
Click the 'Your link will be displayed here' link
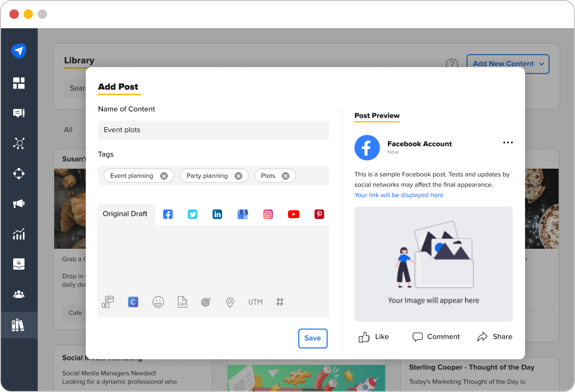[399, 195]
